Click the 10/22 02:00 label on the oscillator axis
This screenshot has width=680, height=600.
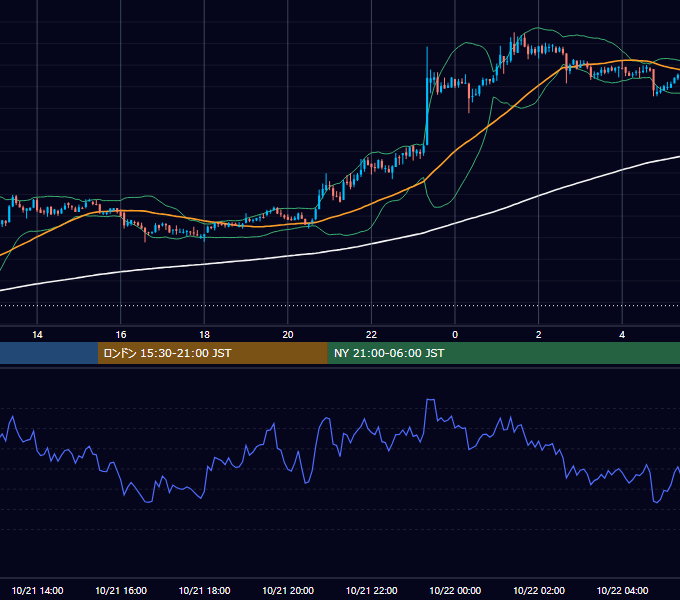point(539,590)
